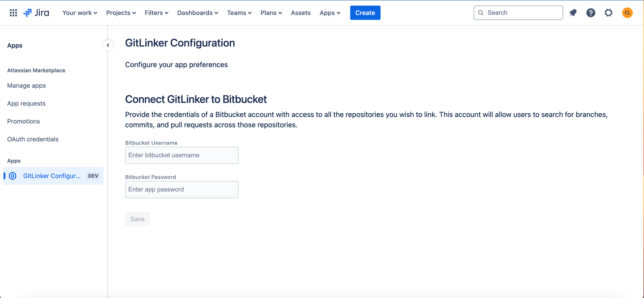
Task: Open the Teams menu
Action: coord(239,13)
